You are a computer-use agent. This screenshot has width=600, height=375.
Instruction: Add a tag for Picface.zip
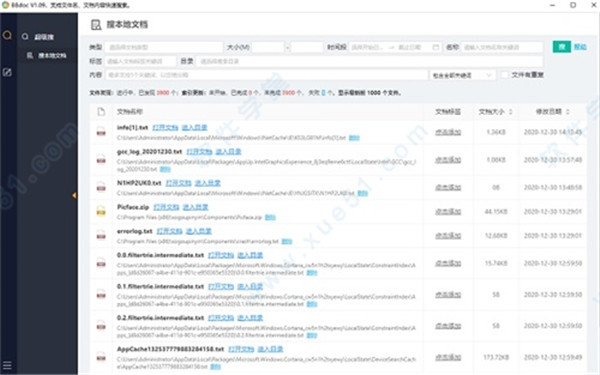pos(448,211)
